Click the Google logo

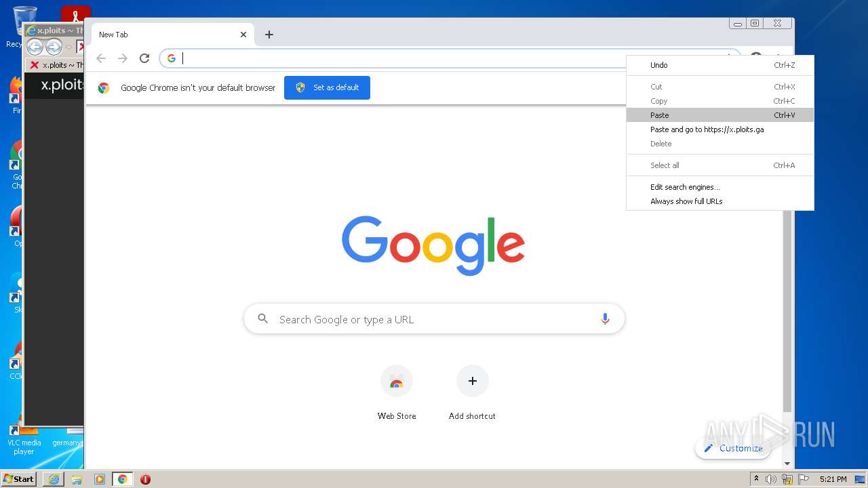pyautogui.click(x=433, y=245)
